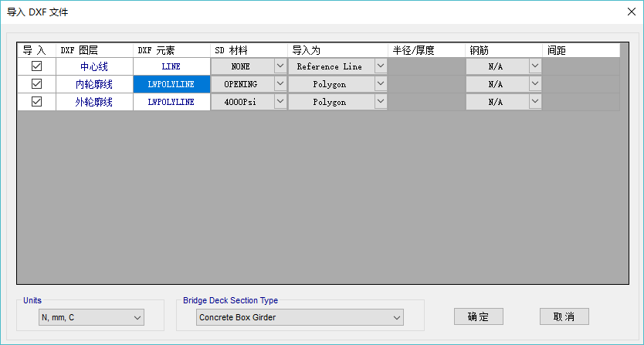Image resolution: width=644 pixels, height=345 pixels.
Task: Expand the Concrete Box Girder section type dropdown
Action: (397, 317)
